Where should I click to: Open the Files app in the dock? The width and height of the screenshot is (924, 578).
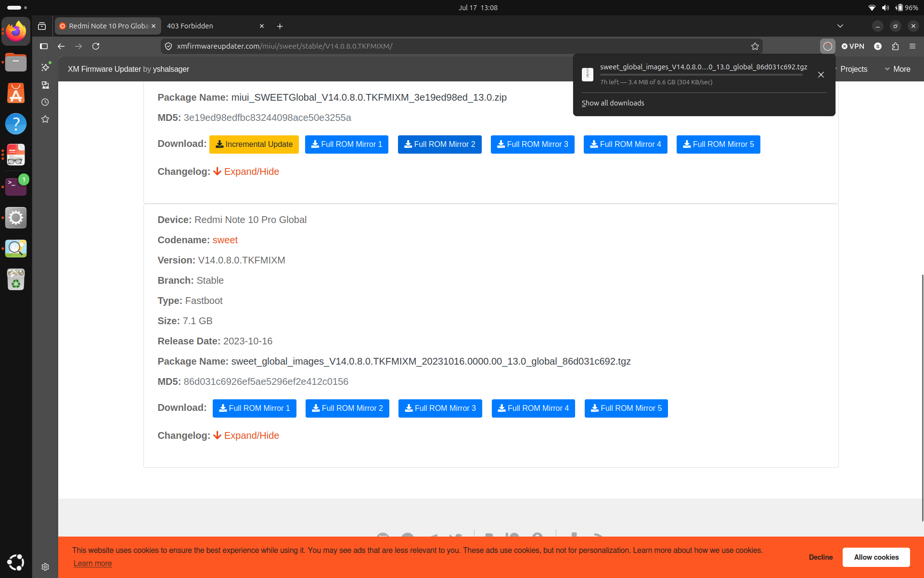coord(16,62)
